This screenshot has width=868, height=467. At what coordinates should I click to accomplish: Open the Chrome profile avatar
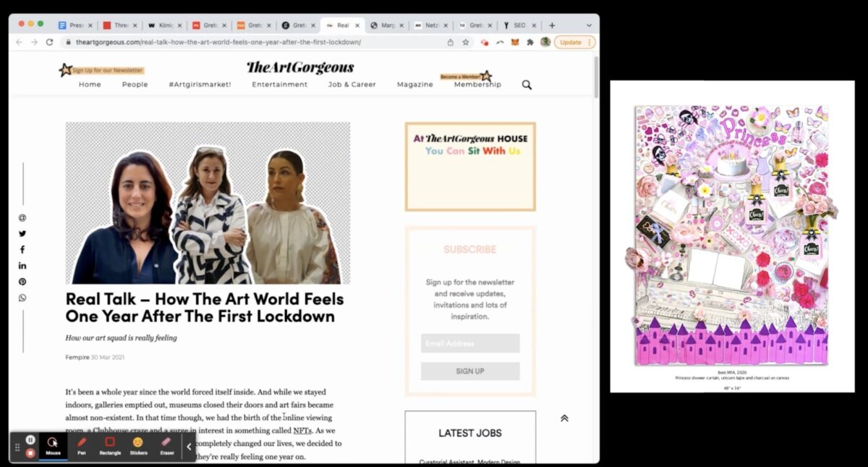[545, 42]
